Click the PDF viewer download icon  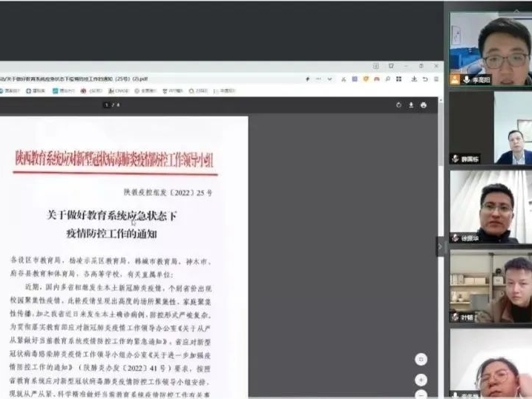click(411, 105)
